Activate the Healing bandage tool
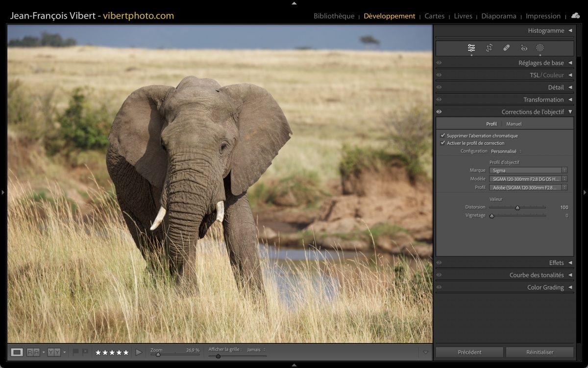 point(507,48)
